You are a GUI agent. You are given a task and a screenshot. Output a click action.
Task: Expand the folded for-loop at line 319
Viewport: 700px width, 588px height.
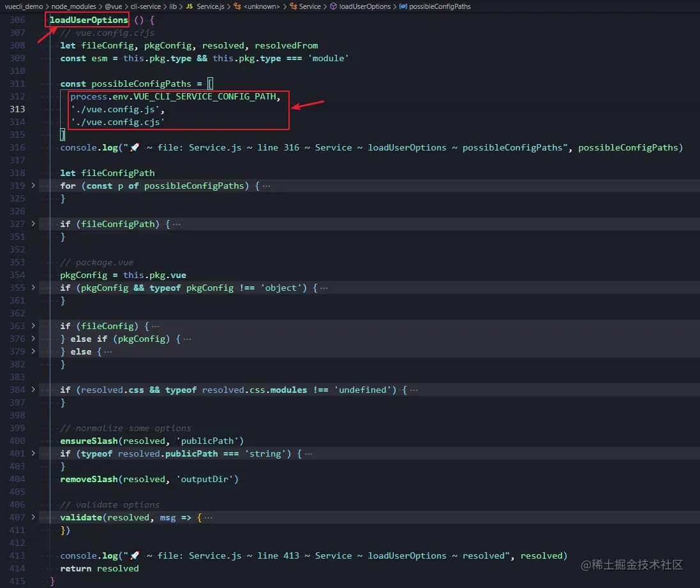point(33,185)
